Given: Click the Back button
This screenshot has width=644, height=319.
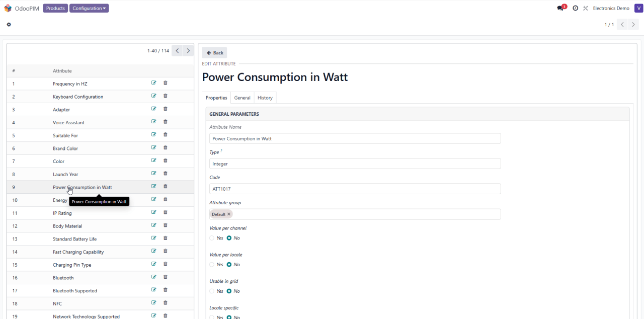Looking at the screenshot, I should 214,53.
